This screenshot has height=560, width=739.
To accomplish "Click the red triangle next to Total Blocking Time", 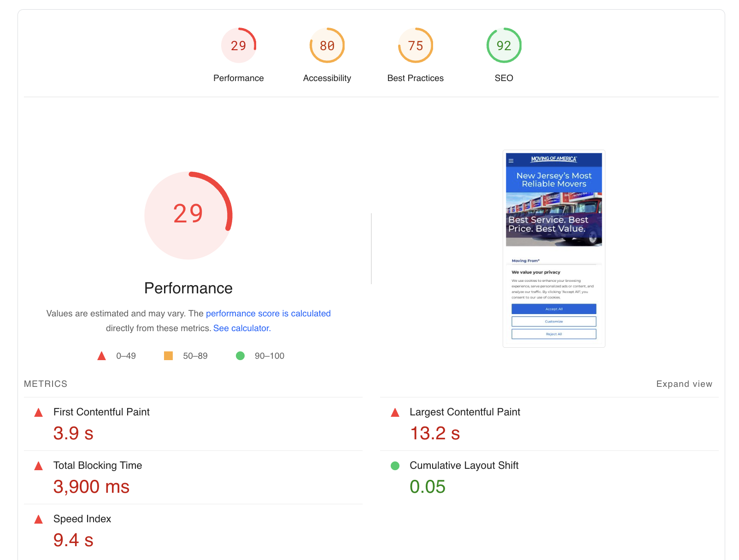I will pyautogui.click(x=39, y=466).
